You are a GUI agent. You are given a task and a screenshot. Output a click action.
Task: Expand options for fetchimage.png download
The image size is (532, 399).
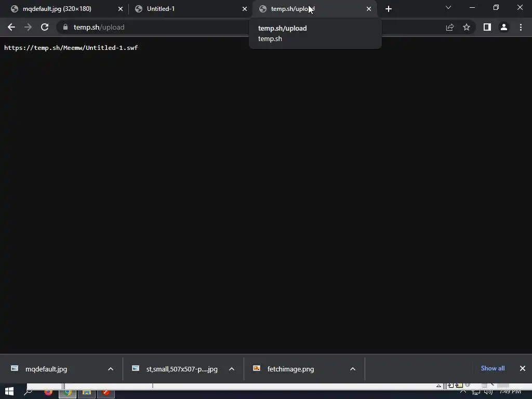353,369
